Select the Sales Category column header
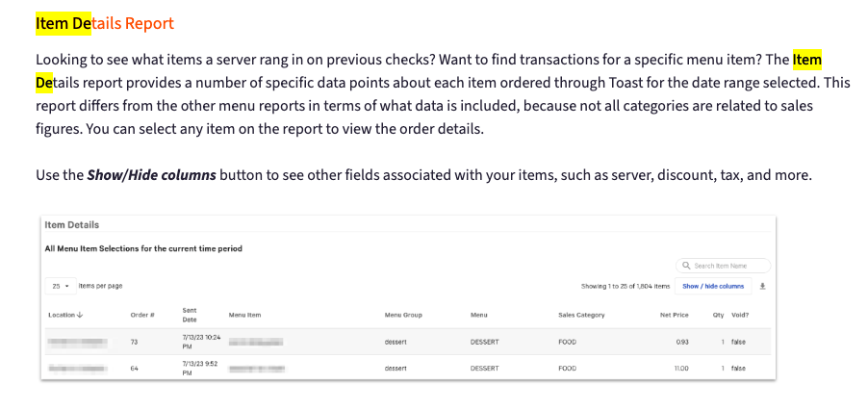The height and width of the screenshot is (410, 868). 581,315
